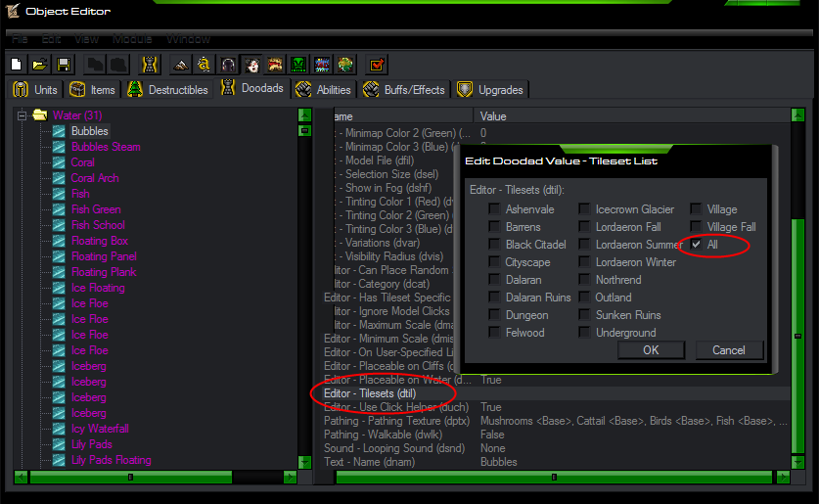Select the Editor - Tilesets (dtil) row
Screen dimensions: 819x504
555,393
